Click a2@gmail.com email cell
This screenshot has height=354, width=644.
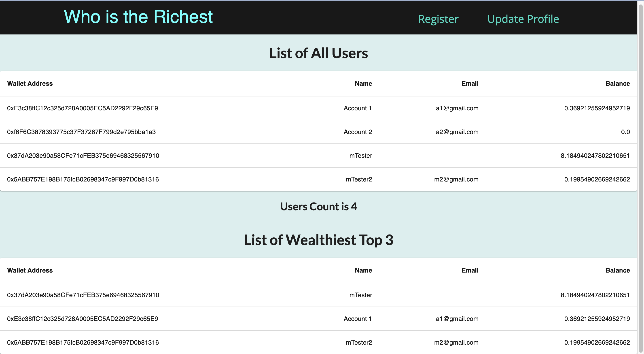click(x=457, y=132)
